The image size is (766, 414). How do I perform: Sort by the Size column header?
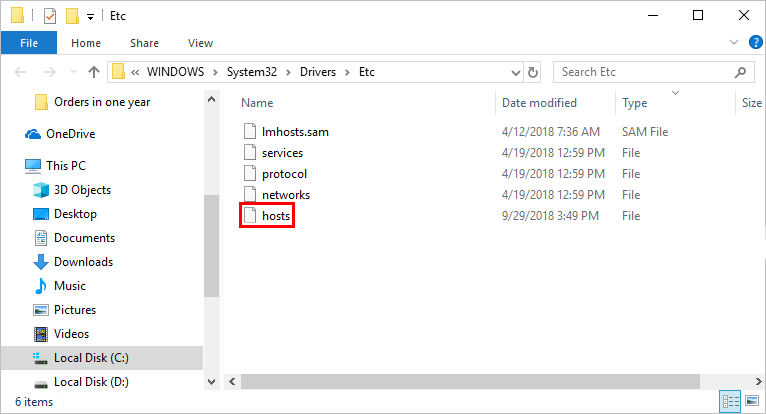pos(751,103)
